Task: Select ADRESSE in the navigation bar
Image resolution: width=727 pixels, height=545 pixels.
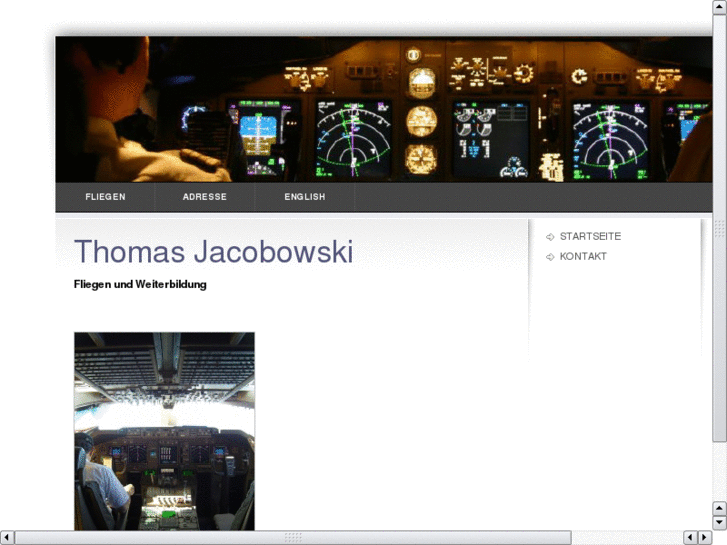Action: coord(204,197)
